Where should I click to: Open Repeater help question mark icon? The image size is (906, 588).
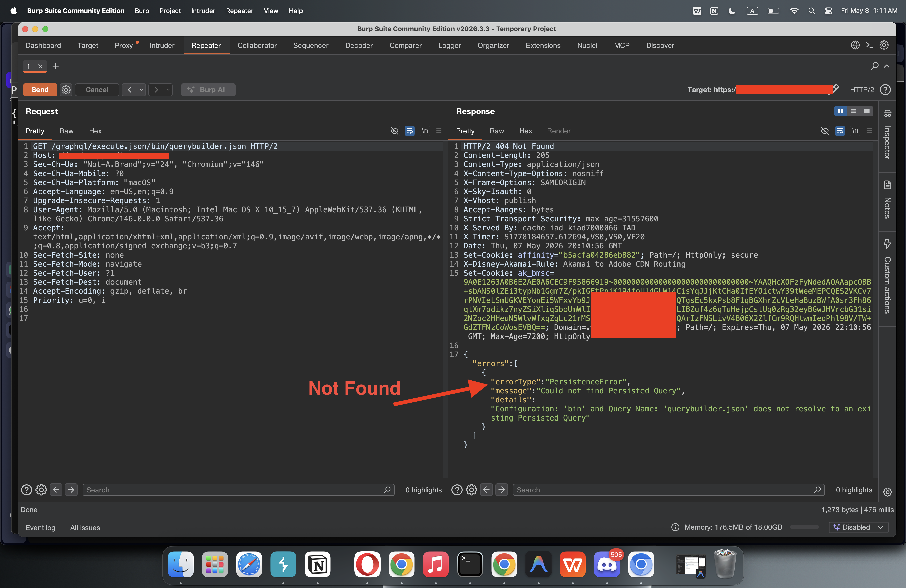tap(885, 90)
